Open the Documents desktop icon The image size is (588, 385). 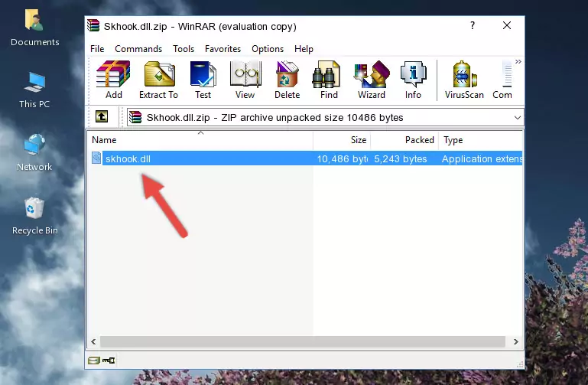coord(34,28)
